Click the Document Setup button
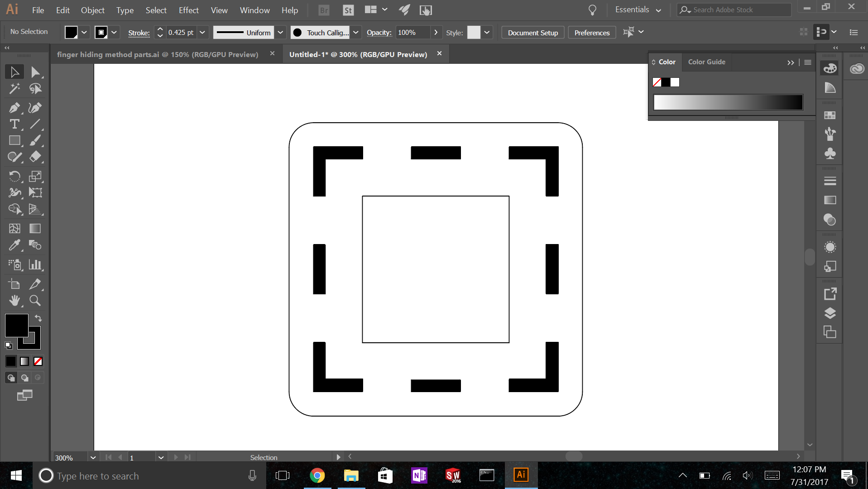 (533, 33)
